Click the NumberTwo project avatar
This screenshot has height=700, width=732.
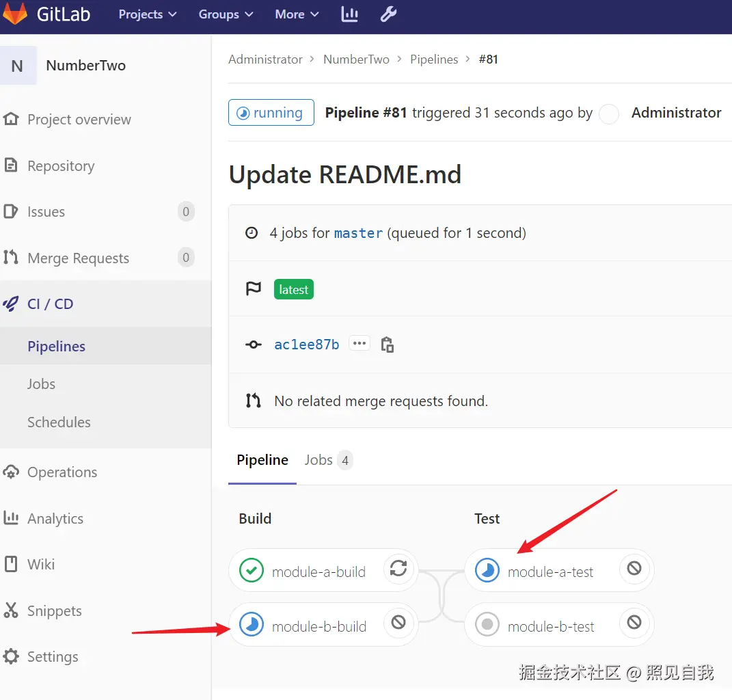(x=17, y=66)
